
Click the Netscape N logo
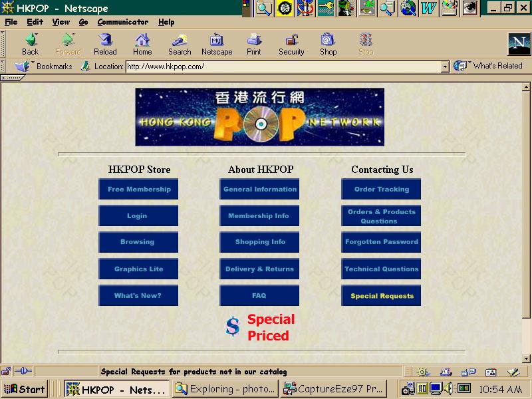tap(519, 44)
